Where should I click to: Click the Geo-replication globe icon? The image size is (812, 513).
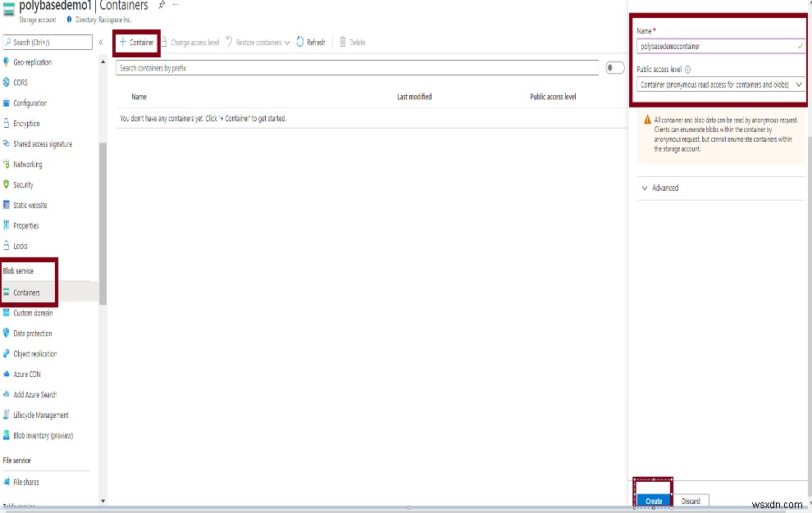point(7,62)
